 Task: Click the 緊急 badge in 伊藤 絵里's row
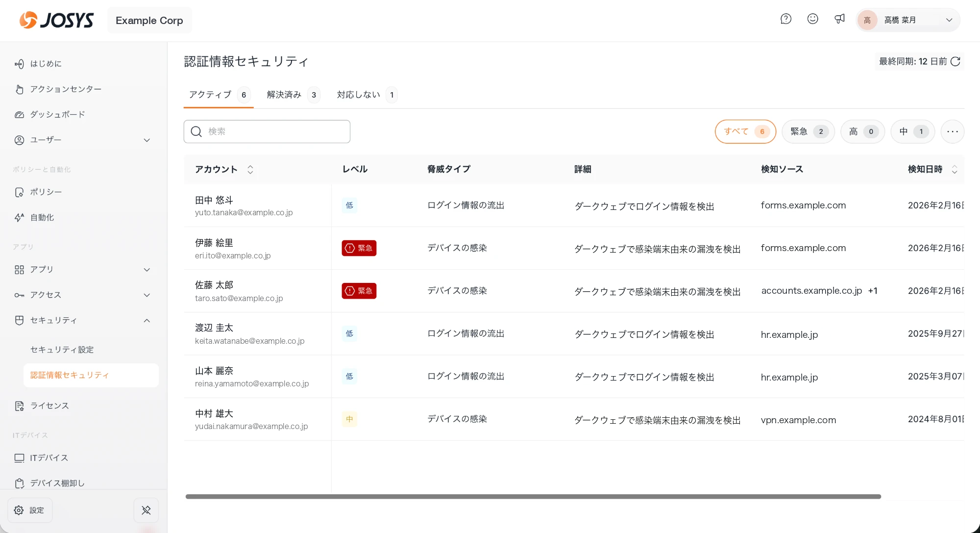(x=359, y=248)
